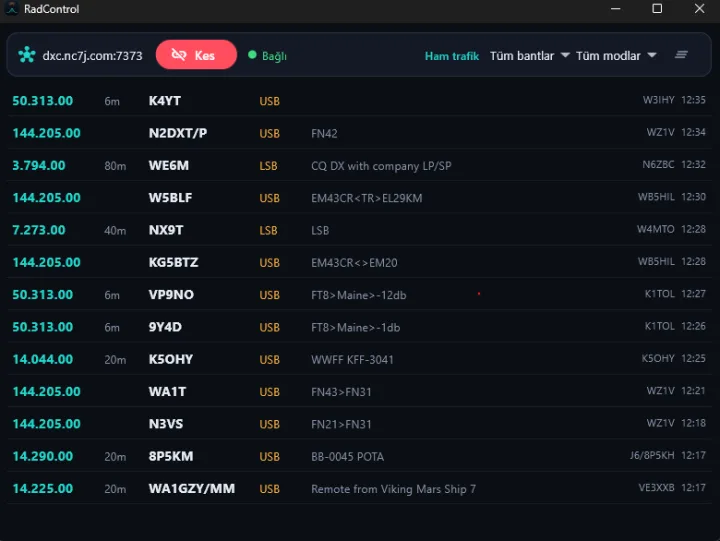
Task: Select the 8P5KM callsign
Action: [171, 456]
